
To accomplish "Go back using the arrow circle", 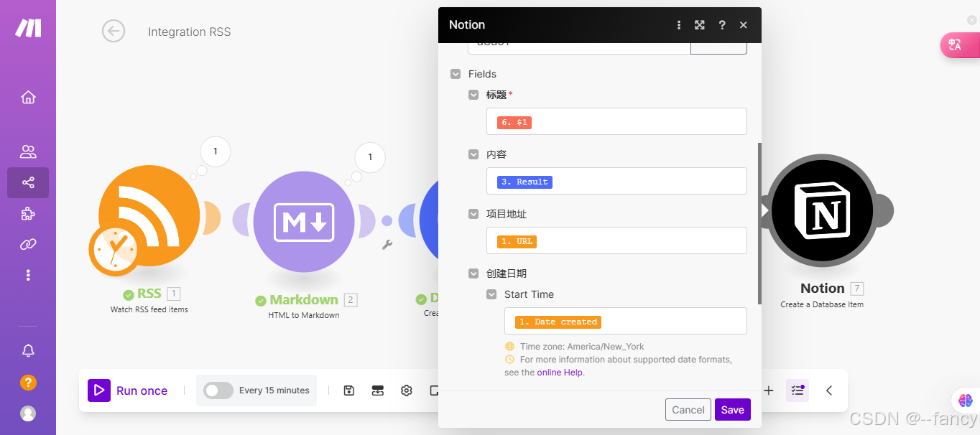I will point(114,32).
